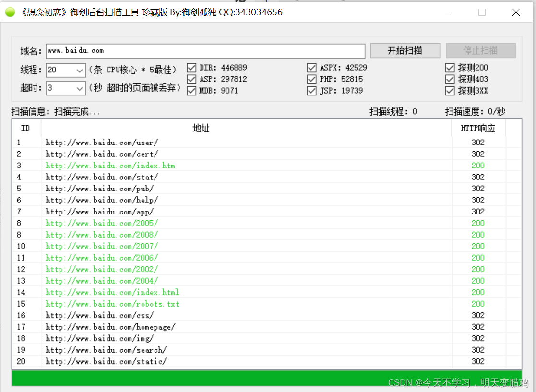
Task: Toggle the JSP dictionary checkbox
Action: (312, 91)
